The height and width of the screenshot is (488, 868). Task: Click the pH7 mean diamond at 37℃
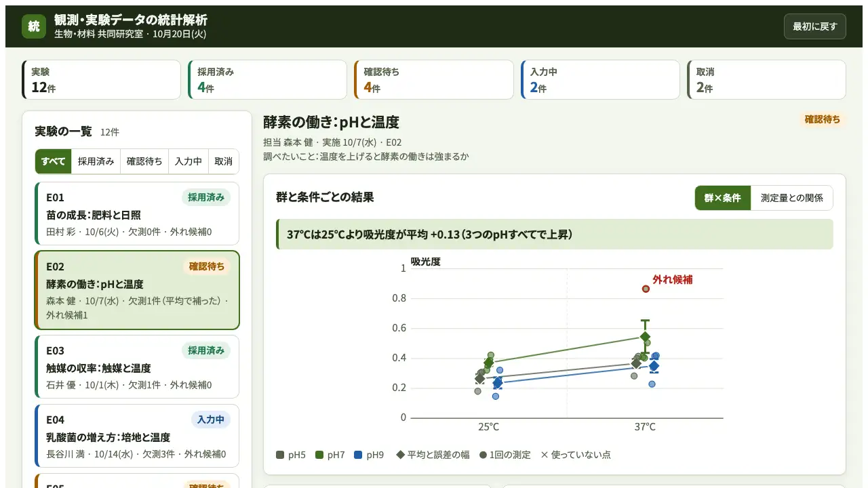pyautogui.click(x=645, y=337)
